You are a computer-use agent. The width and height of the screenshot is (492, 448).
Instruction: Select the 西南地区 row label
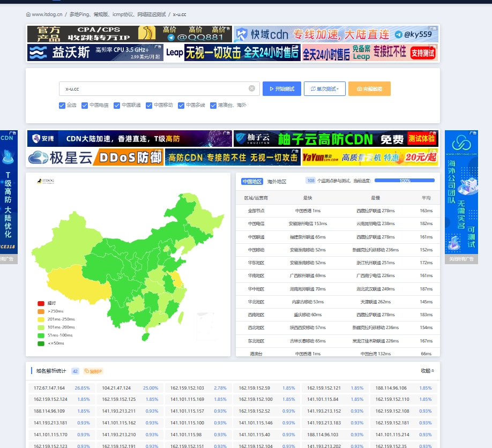click(x=256, y=315)
